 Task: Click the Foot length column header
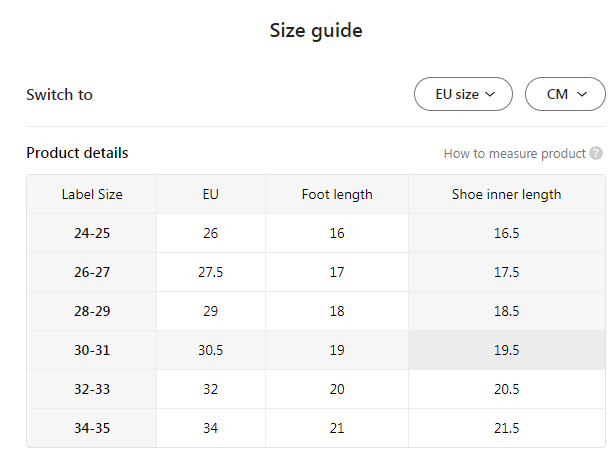pos(337,194)
